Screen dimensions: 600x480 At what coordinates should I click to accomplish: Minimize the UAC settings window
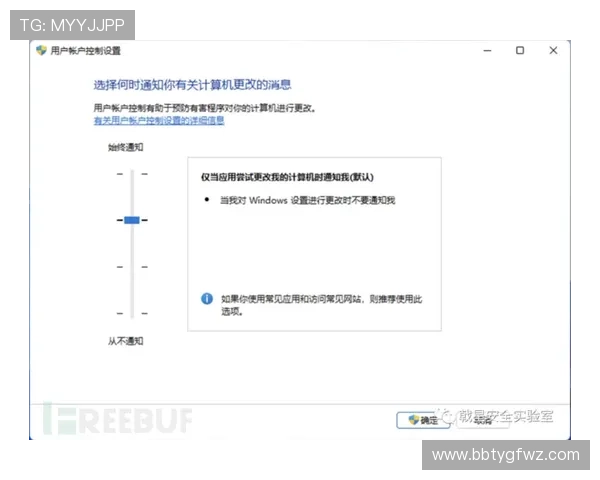tap(487, 51)
